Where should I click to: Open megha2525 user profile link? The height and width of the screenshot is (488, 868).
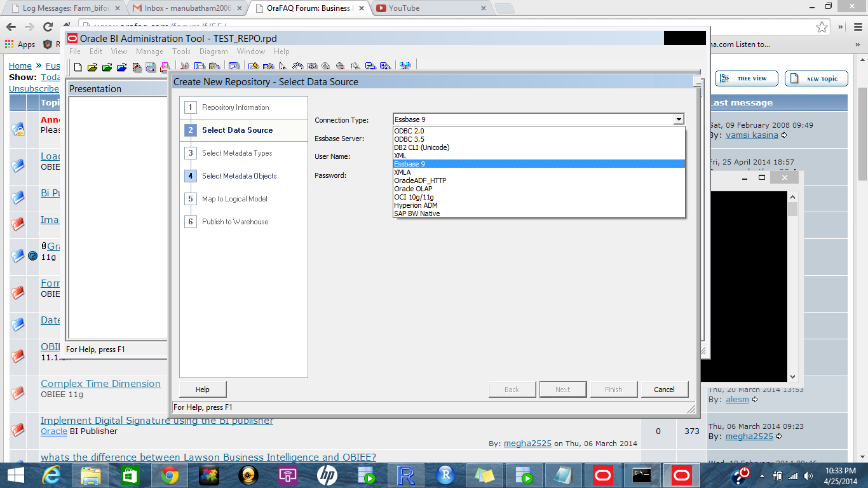(x=527, y=444)
